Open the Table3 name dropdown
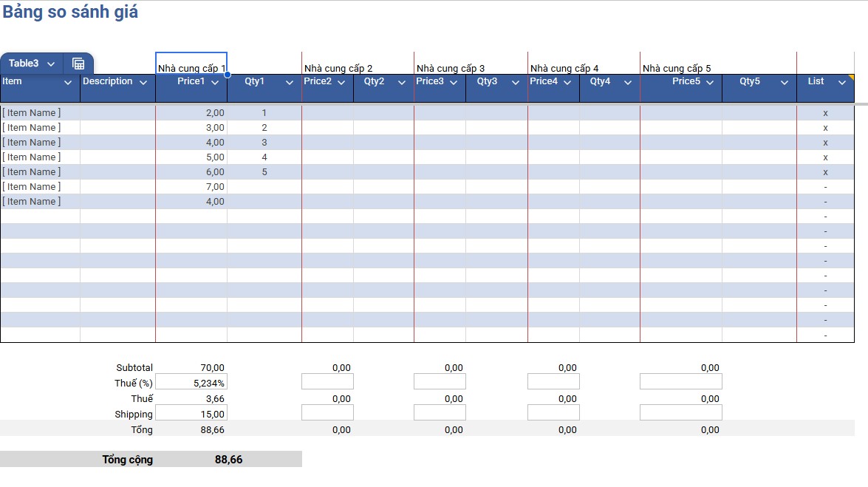Image resolution: width=868 pixels, height=487 pixels. (51, 64)
